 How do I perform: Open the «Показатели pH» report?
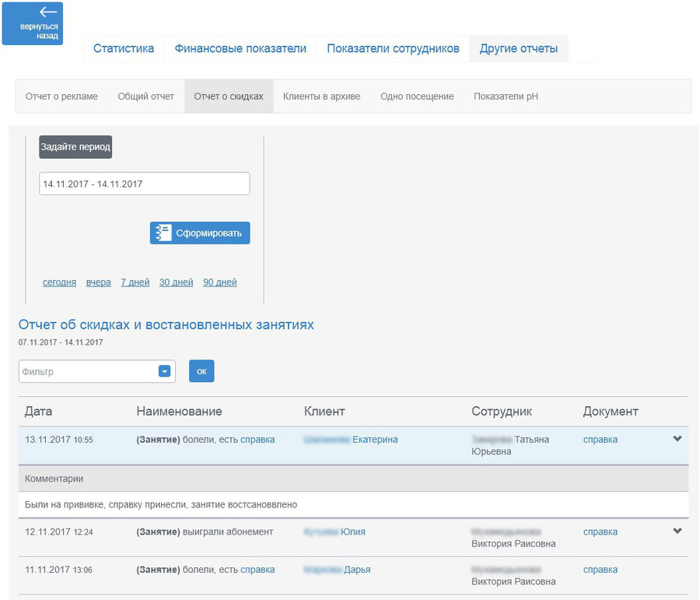(x=505, y=96)
